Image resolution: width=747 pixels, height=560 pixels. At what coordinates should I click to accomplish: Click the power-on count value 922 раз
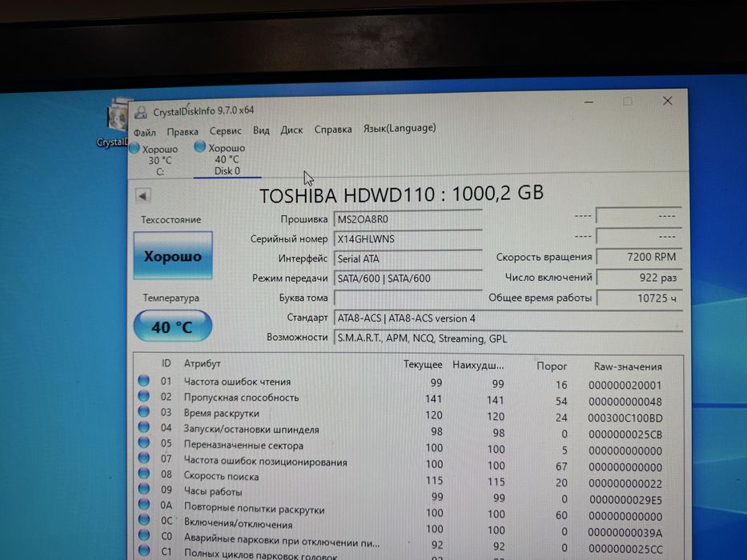point(639,278)
